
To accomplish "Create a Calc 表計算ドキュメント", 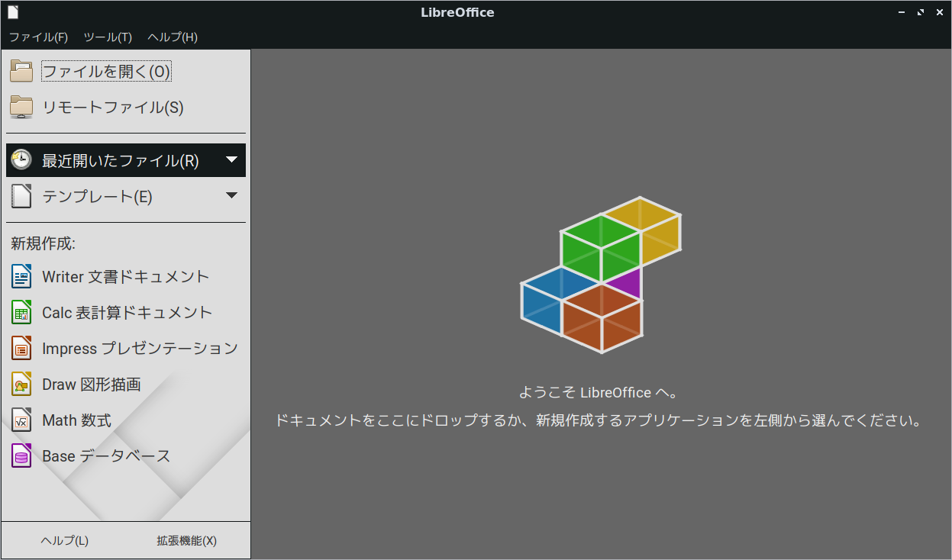I will coord(126,312).
